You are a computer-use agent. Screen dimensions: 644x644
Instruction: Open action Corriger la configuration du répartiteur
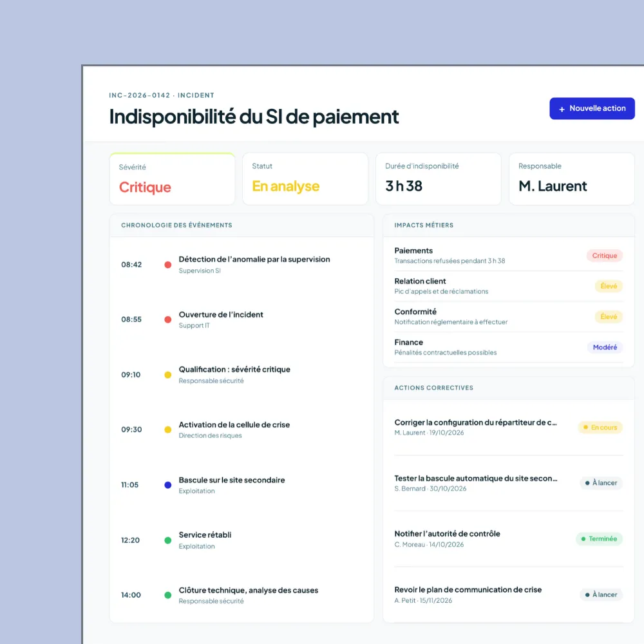click(509, 427)
